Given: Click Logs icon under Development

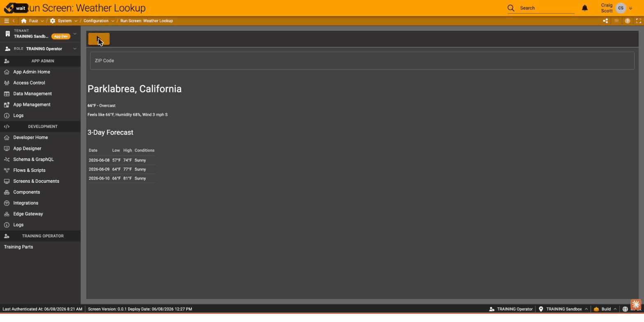Looking at the screenshot, I should [7, 225].
